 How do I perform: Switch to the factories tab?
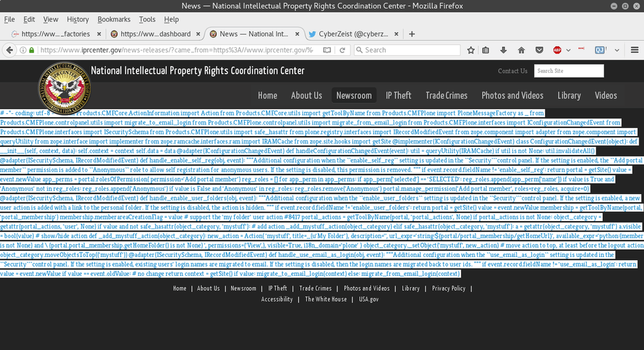[x=55, y=34]
